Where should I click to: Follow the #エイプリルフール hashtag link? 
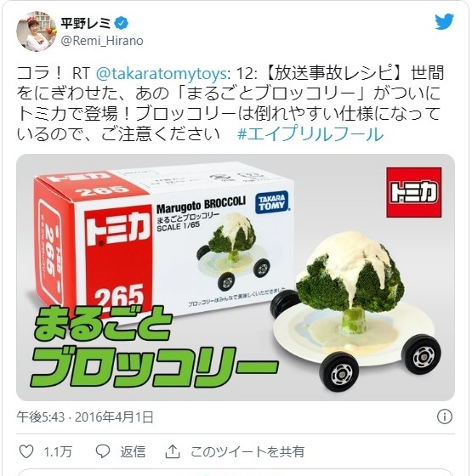pos(310,134)
